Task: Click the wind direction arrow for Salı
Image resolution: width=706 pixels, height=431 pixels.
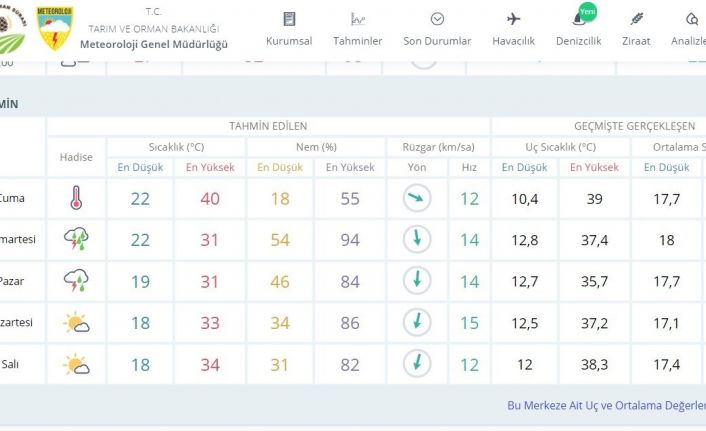Action: pyautogui.click(x=417, y=365)
